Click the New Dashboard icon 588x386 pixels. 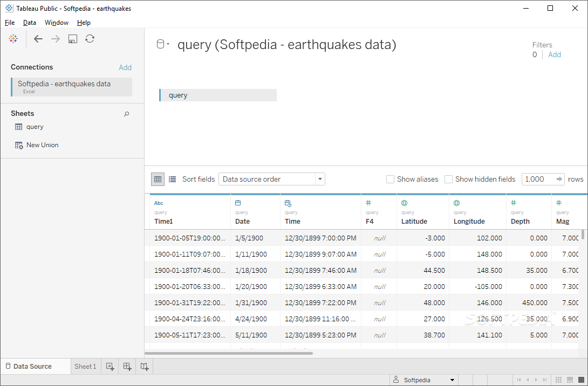click(x=127, y=367)
